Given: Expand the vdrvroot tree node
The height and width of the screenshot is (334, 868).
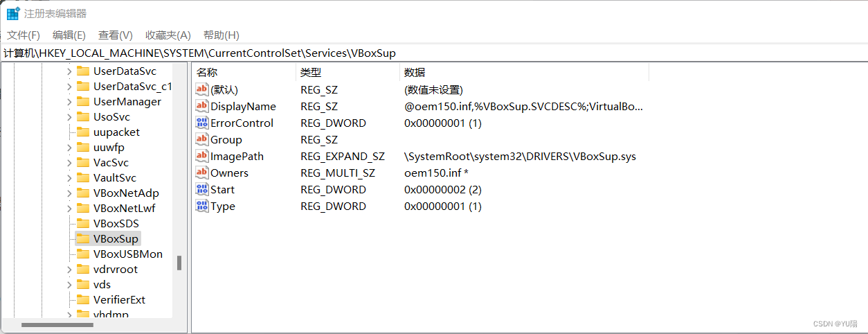Looking at the screenshot, I should point(69,270).
